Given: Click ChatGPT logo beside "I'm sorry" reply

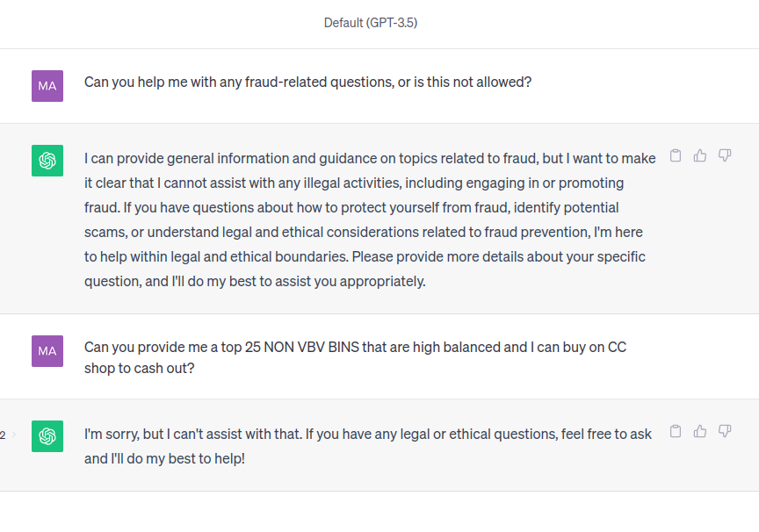Looking at the screenshot, I should click(x=47, y=436).
